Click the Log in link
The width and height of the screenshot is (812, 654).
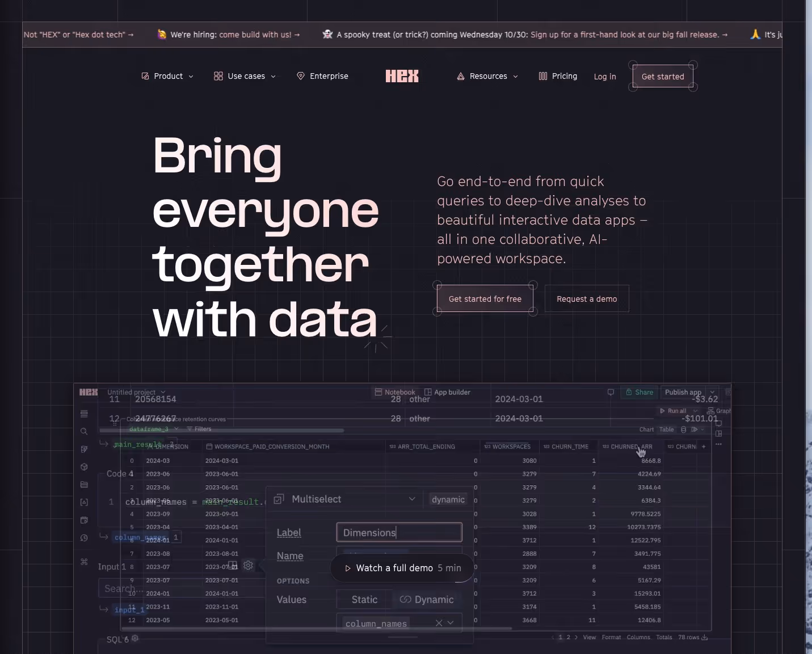point(605,77)
